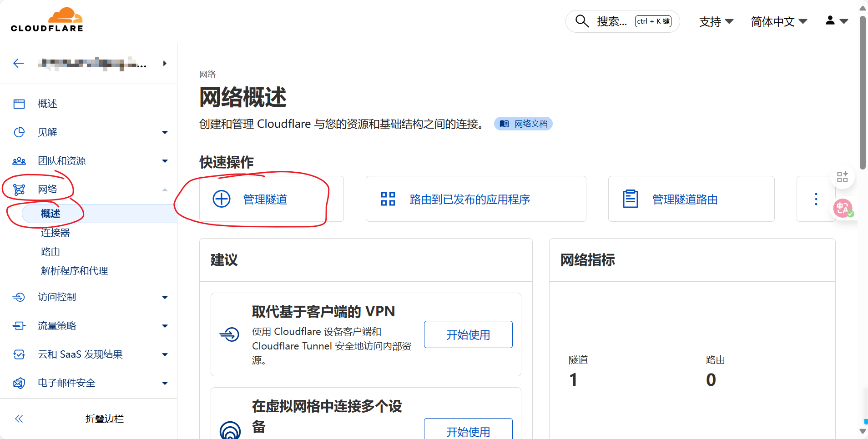Image resolution: width=868 pixels, height=439 pixels.
Task: Open the 网络文档 documentation link
Action: pos(524,124)
